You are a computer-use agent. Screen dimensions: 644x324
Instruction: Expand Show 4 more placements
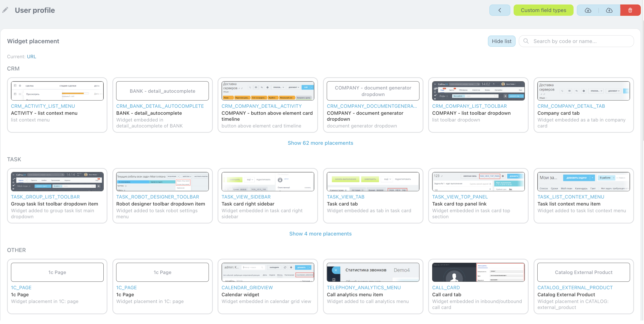[x=320, y=234]
